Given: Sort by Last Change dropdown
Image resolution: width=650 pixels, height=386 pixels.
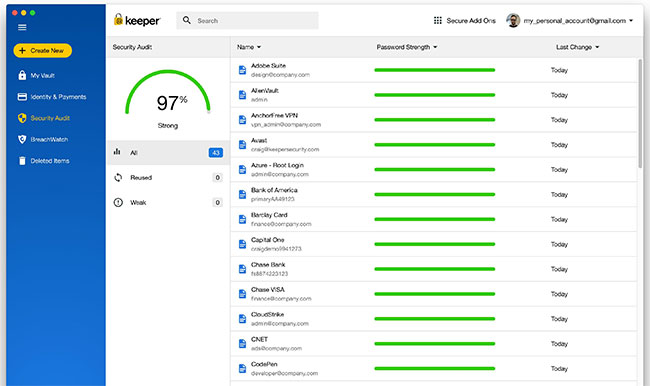Looking at the screenshot, I should [x=577, y=47].
